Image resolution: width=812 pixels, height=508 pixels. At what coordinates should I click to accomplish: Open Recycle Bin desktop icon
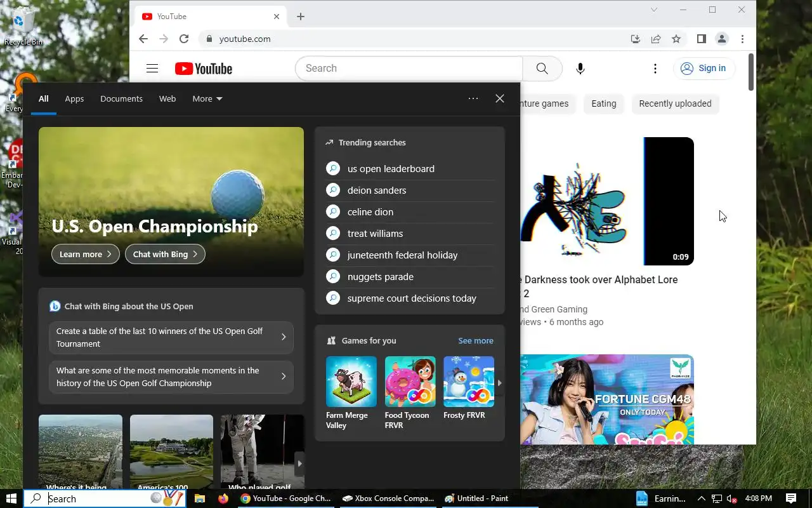coord(23,27)
